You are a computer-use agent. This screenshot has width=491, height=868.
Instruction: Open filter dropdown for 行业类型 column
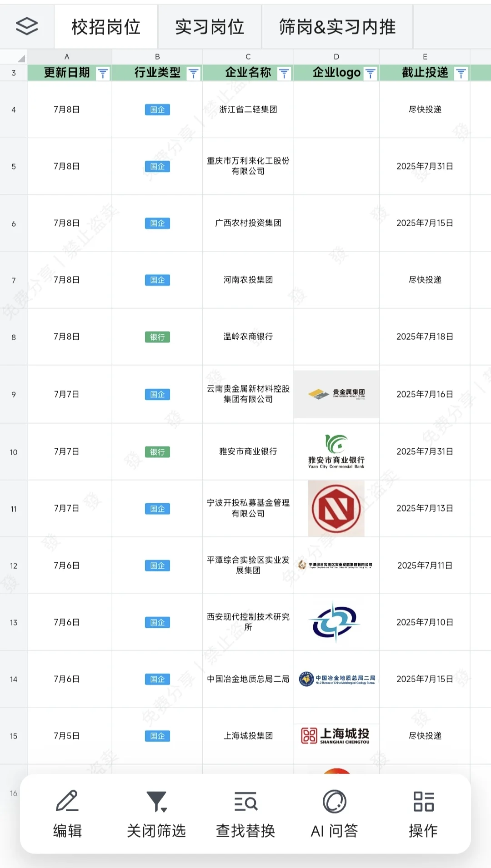[194, 73]
